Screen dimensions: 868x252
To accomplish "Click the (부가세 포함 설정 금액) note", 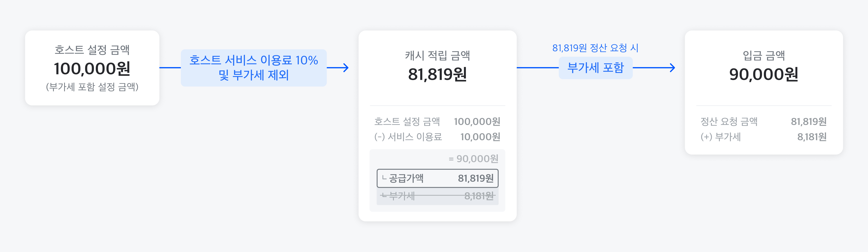I will pyautogui.click(x=92, y=87).
